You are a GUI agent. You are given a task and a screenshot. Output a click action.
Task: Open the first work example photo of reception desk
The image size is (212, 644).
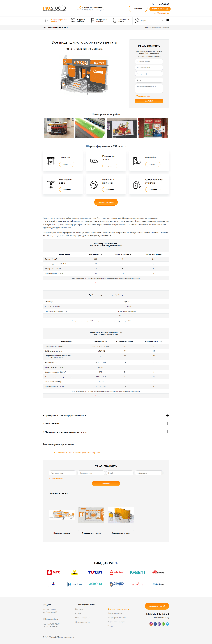(x=59, y=128)
